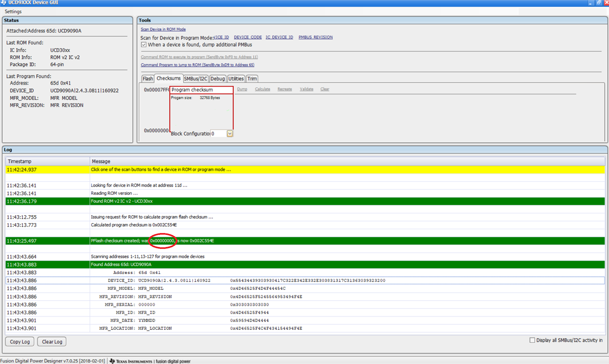The height and width of the screenshot is (364, 609).
Task: Select the Checksums tab
Action: click(168, 78)
